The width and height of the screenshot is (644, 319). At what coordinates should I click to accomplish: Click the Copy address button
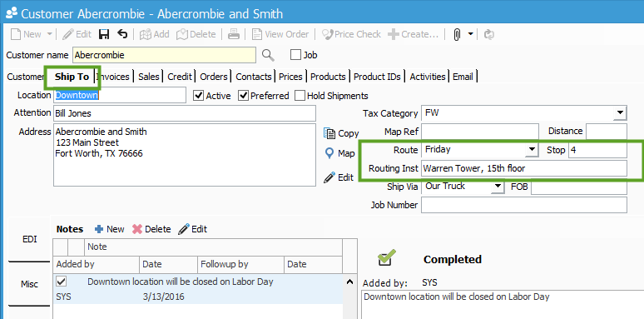tap(341, 133)
